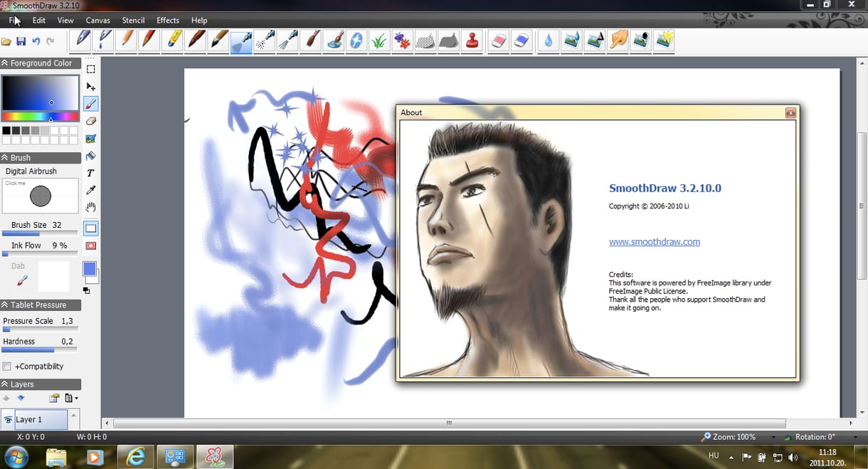Select the spray airbrush with dots
868x469 pixels.
(265, 41)
